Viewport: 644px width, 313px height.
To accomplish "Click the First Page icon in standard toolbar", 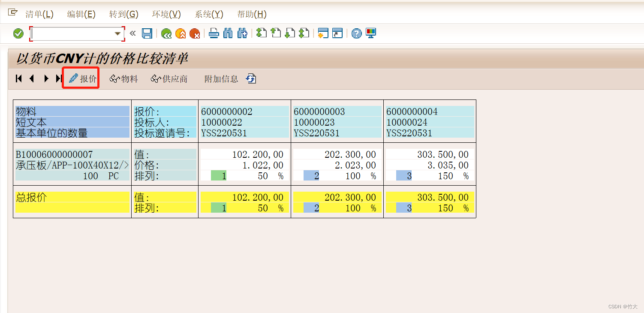I will click(x=262, y=33).
